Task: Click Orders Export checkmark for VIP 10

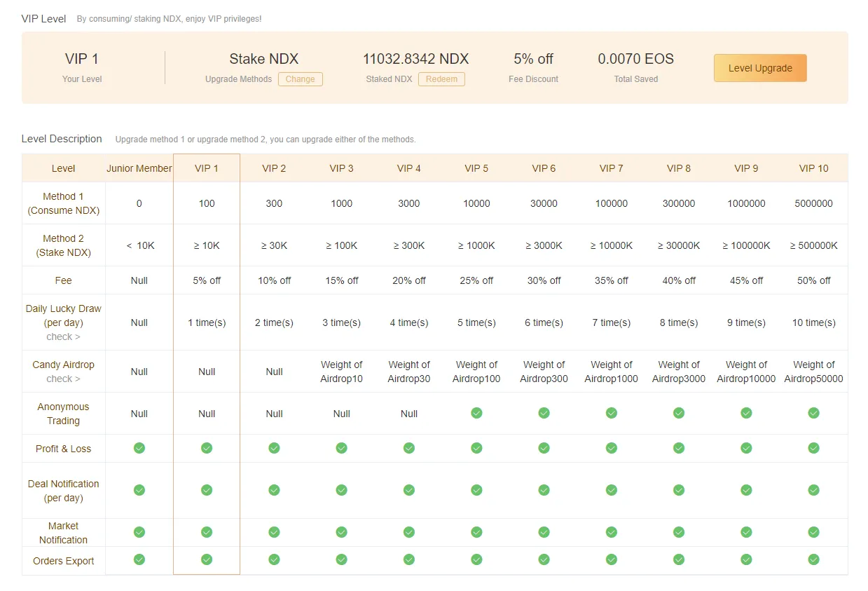Action: click(813, 559)
